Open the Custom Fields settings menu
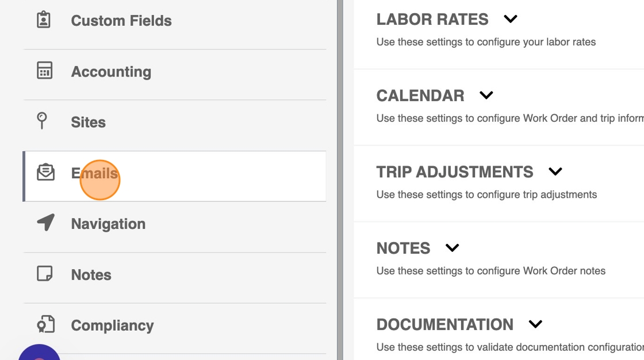The image size is (644, 360). (x=121, y=21)
